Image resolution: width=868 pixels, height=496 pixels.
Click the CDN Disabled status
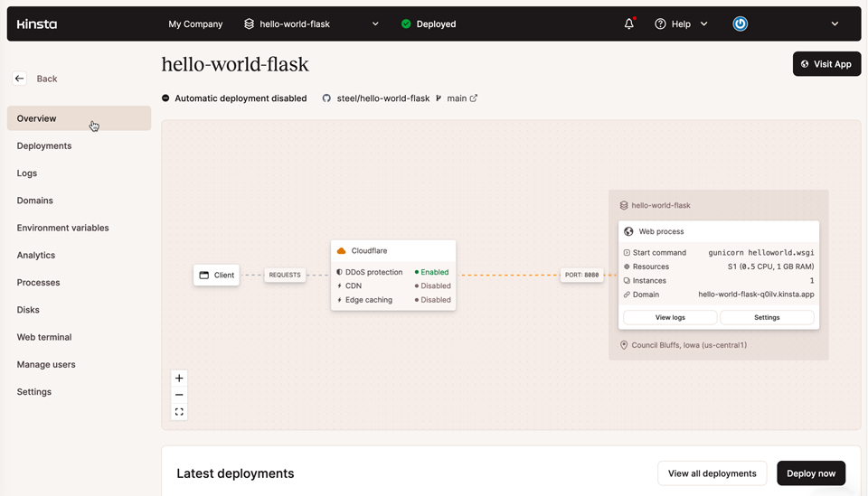click(x=433, y=285)
